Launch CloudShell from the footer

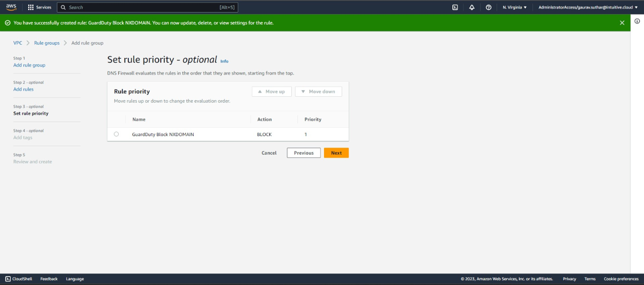(19, 279)
